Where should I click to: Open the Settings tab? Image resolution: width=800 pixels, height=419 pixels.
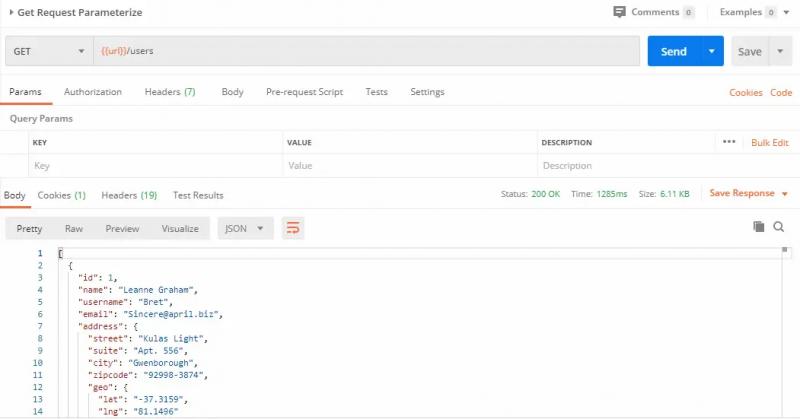[x=427, y=92]
